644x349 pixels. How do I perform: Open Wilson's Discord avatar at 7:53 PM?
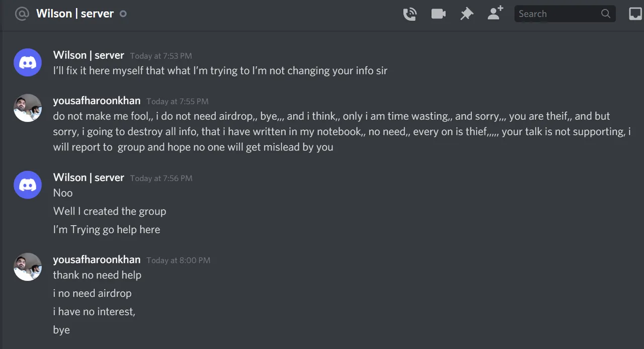pos(28,62)
